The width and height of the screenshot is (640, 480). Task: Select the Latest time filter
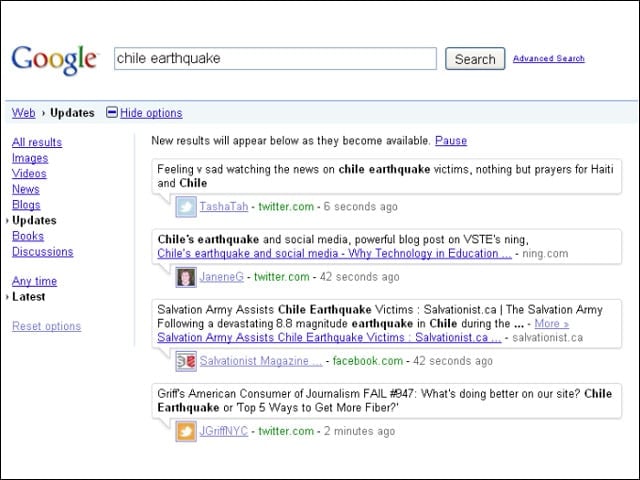tap(29, 297)
